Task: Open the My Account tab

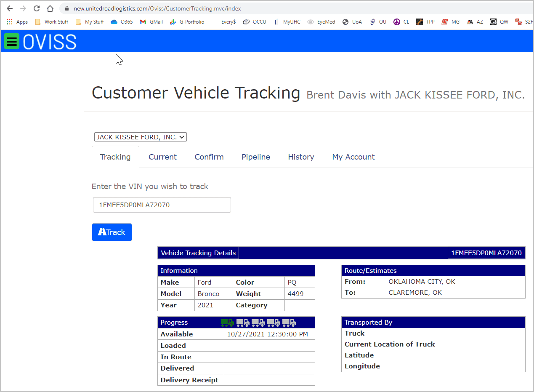Action: (353, 157)
